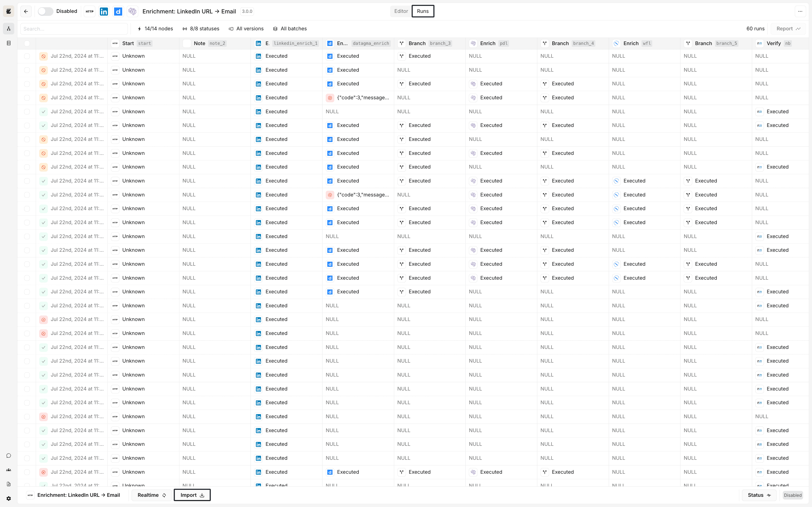Viewport: 812px width, 507px height.
Task: Click the first row Datagma Executed cell
Action: pyautogui.click(x=358, y=56)
